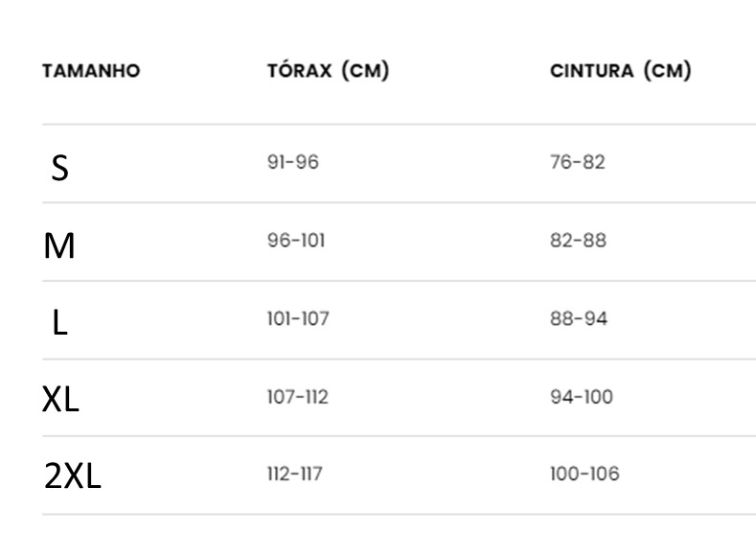Click the 88-94 waist measurement

(x=579, y=319)
